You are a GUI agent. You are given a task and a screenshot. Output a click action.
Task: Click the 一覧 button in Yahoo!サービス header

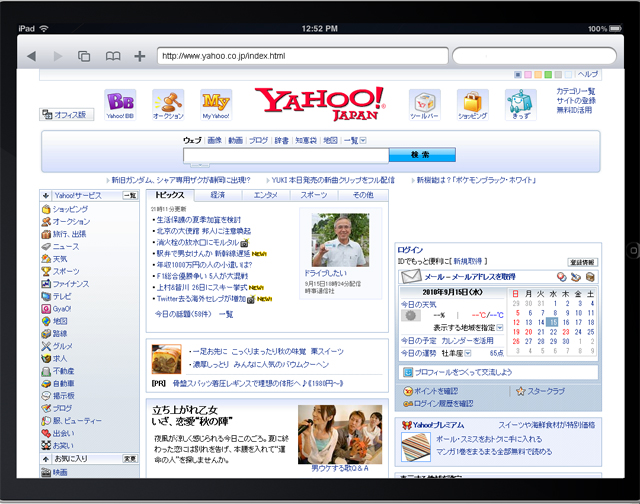(130, 195)
